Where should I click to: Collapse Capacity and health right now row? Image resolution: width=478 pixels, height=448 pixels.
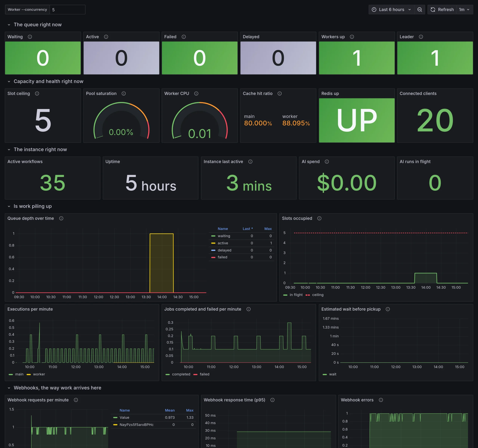(9, 81)
